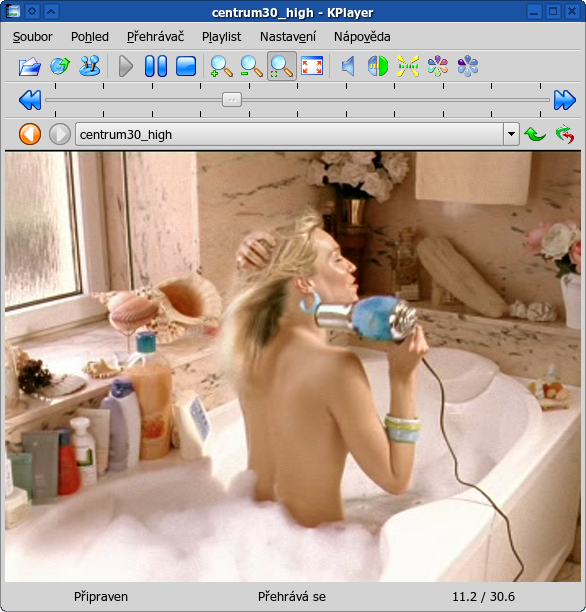Toggle the zoom to fit magnifier
The height and width of the screenshot is (612, 586).
(x=281, y=66)
